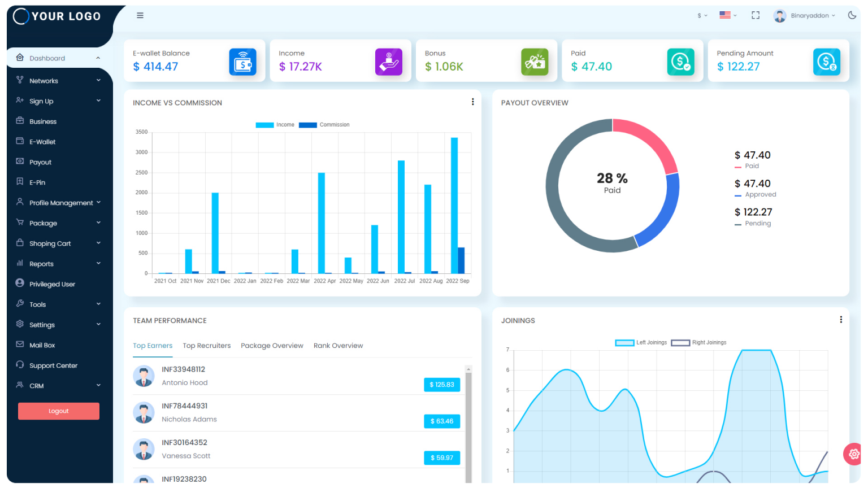This screenshot has height=488, width=868.
Task: Open the currency dropdown in the header
Action: tap(701, 16)
